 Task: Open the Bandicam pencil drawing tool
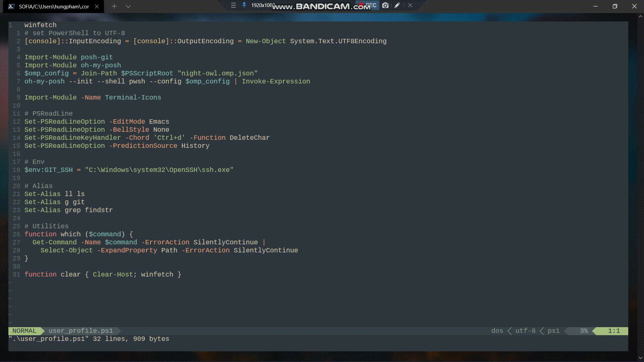(x=397, y=6)
